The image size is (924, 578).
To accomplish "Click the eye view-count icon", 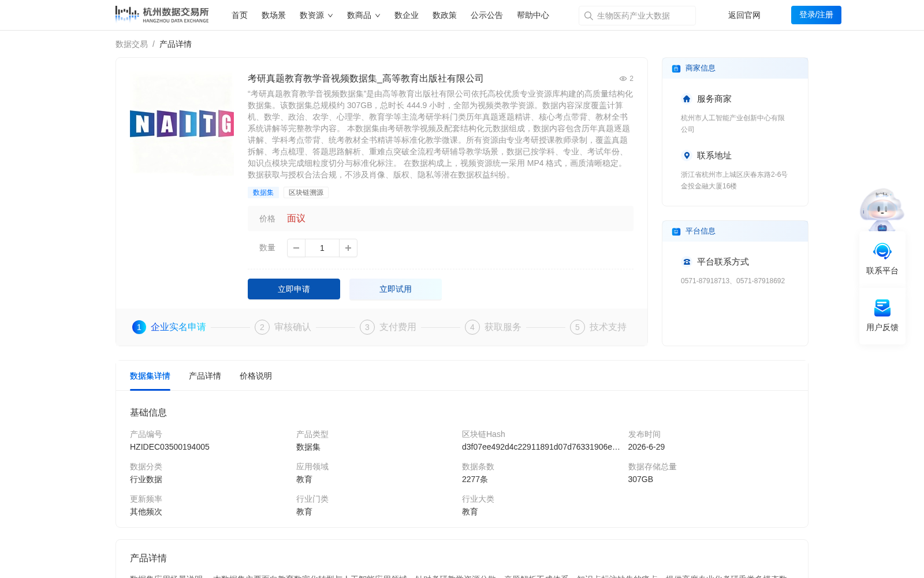I will pyautogui.click(x=623, y=79).
